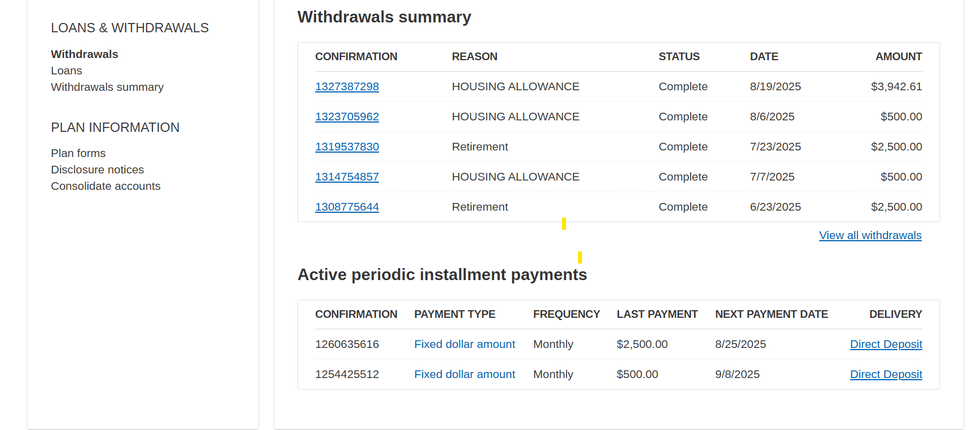980x430 pixels.
Task: Open withdrawal confirmation 1319537830
Action: [347, 147]
